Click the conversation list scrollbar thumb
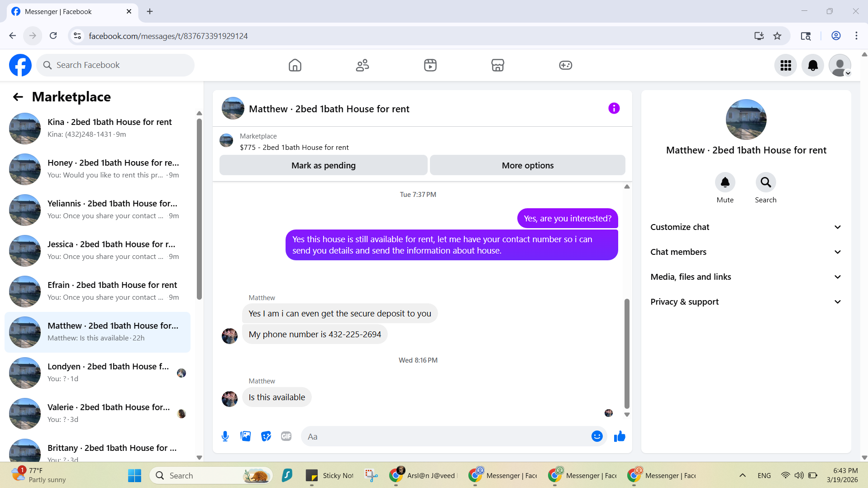 (199, 209)
